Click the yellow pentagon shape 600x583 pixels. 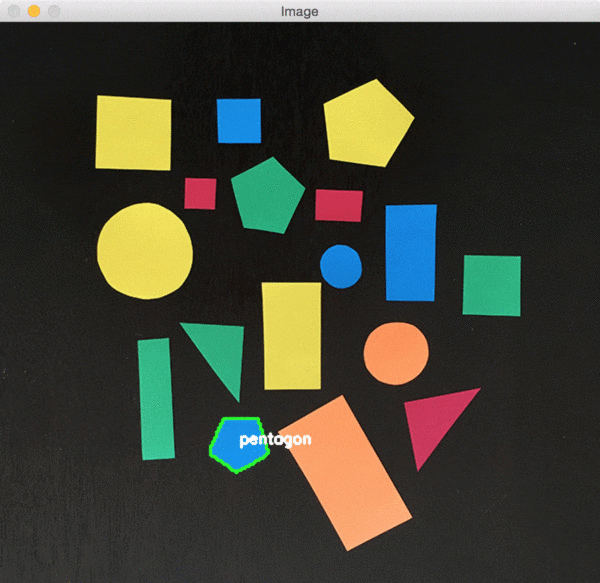point(367,124)
